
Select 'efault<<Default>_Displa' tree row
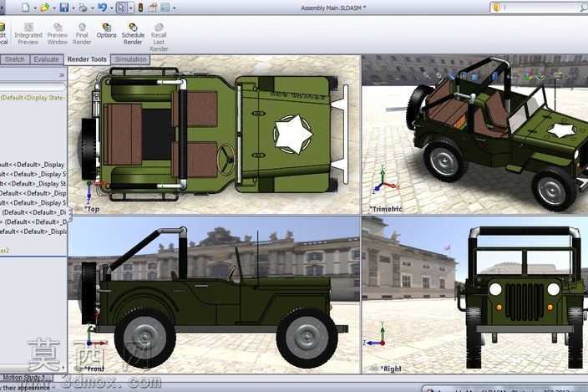tap(33, 232)
